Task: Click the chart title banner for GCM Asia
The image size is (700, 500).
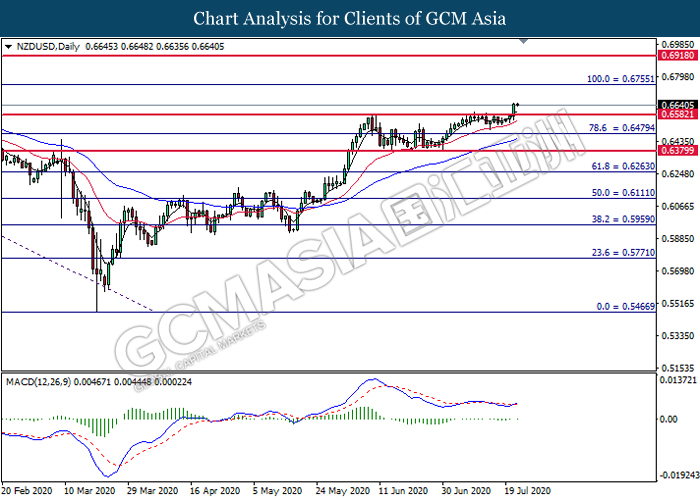Action: (350, 18)
